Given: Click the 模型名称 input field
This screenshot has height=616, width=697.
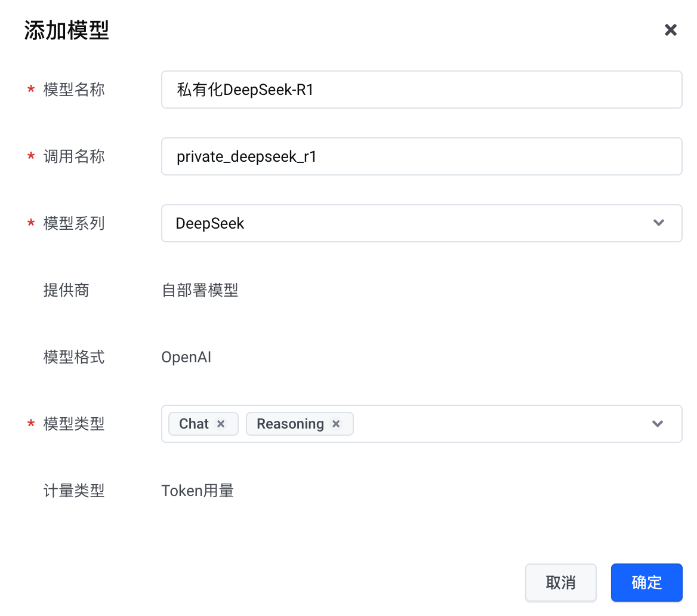Looking at the screenshot, I should 421,90.
